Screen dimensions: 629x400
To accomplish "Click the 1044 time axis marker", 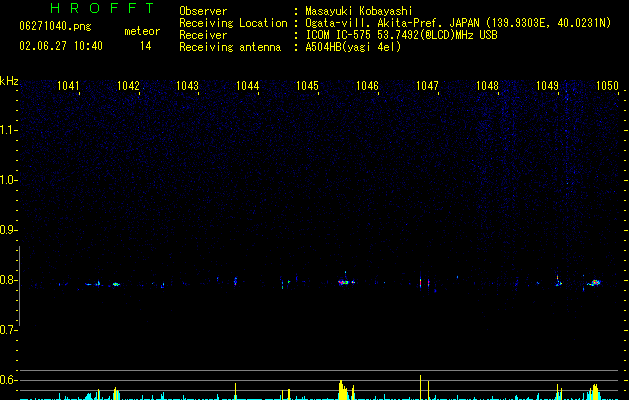I will [248, 85].
